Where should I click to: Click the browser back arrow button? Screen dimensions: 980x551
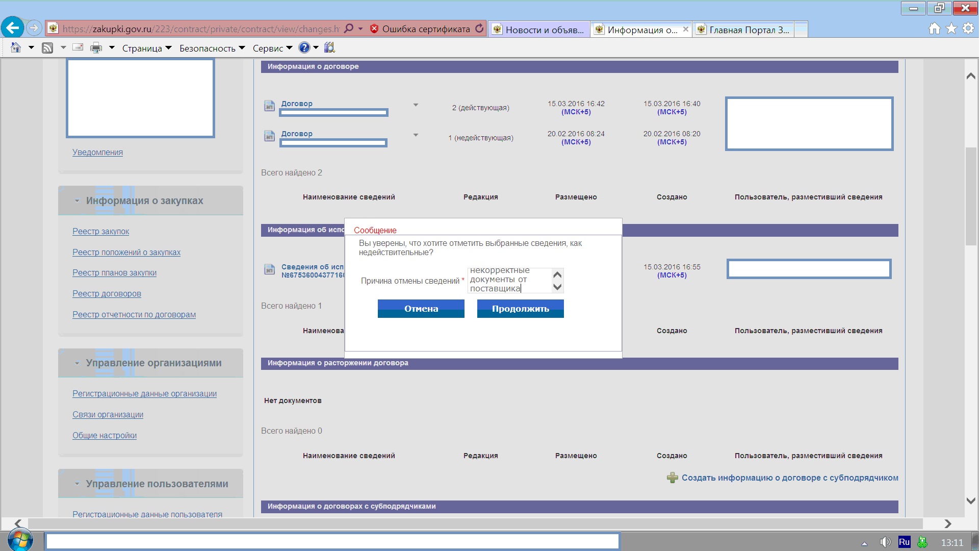click(13, 28)
